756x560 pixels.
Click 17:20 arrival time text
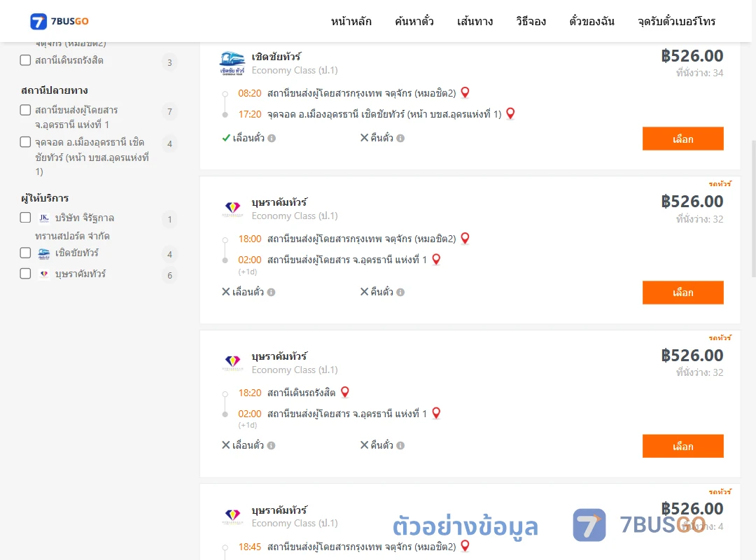pyautogui.click(x=250, y=114)
